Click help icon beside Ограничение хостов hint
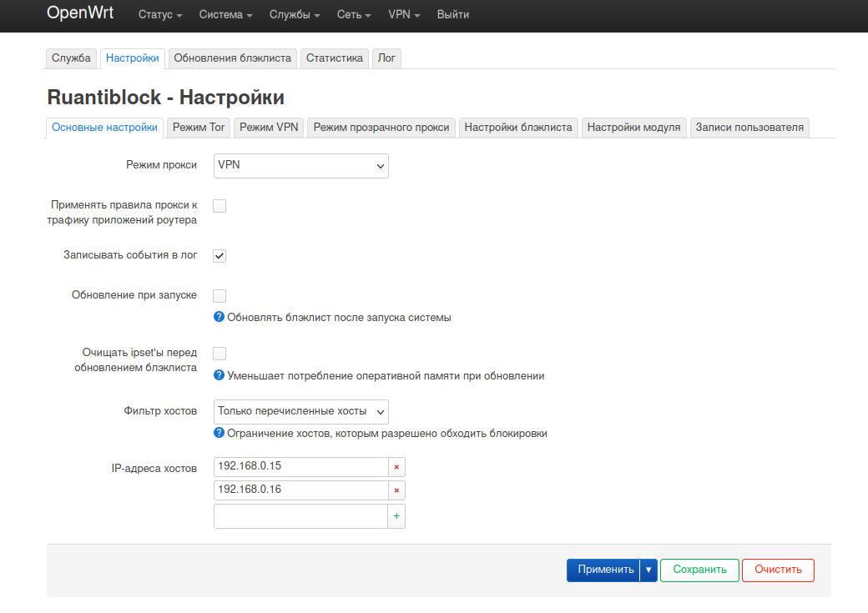Viewport: 868px width, 613px height. (220, 433)
